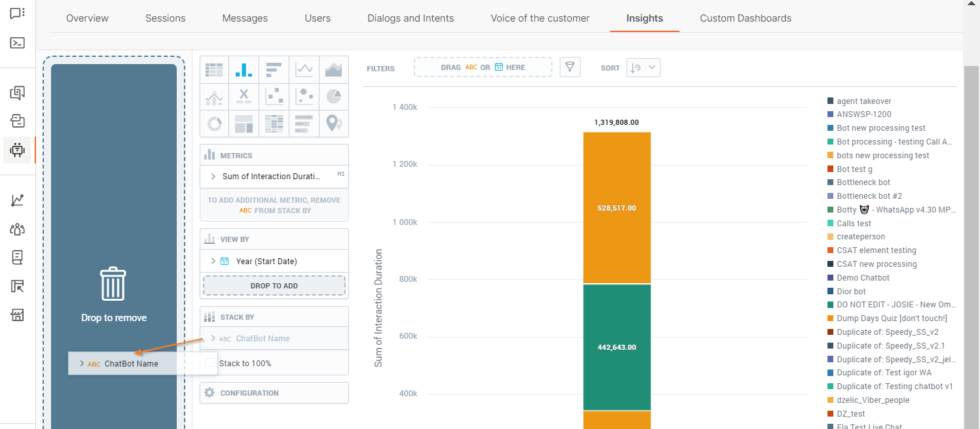Select the Combo chart type icon
This screenshot has height=429, width=980.
click(x=214, y=97)
